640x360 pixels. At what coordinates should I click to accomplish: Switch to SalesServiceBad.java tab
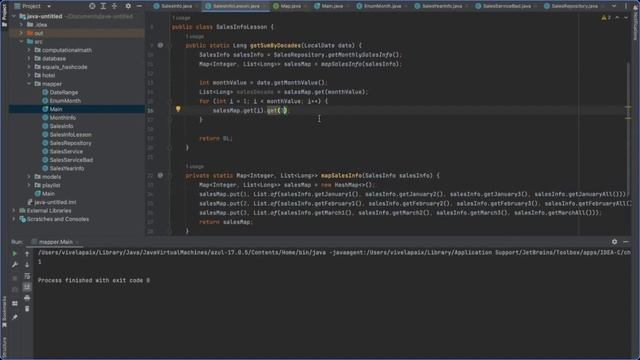click(507, 6)
